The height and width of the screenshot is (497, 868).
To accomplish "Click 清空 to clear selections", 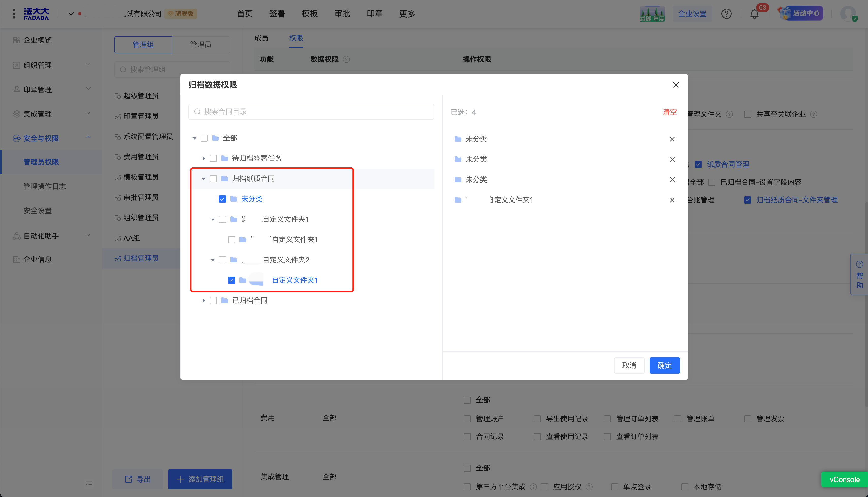I will 669,112.
